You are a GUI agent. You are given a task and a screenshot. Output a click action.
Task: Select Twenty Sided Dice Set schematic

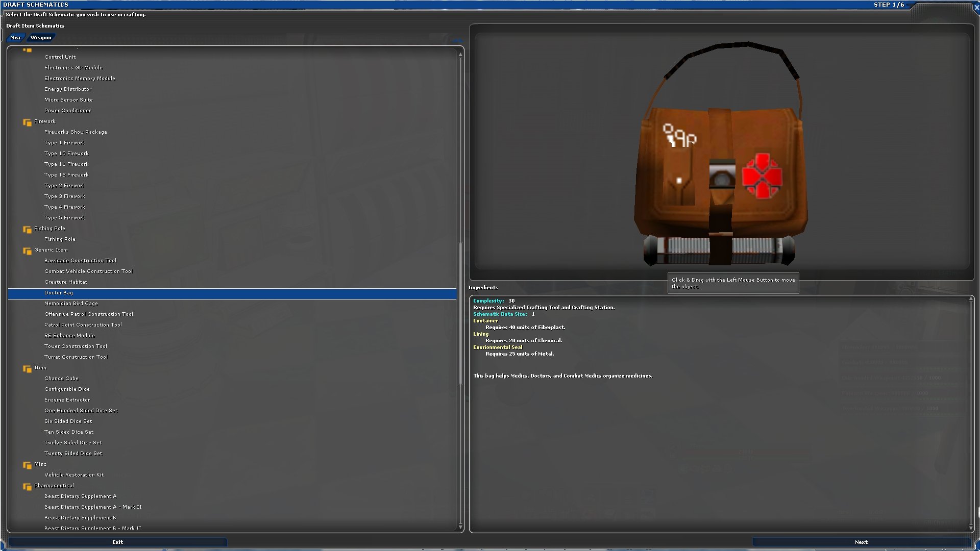click(x=73, y=454)
